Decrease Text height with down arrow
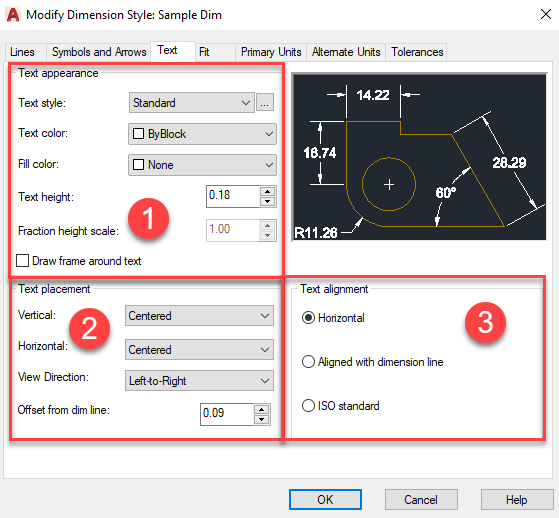The width and height of the screenshot is (559, 518). coord(267,201)
